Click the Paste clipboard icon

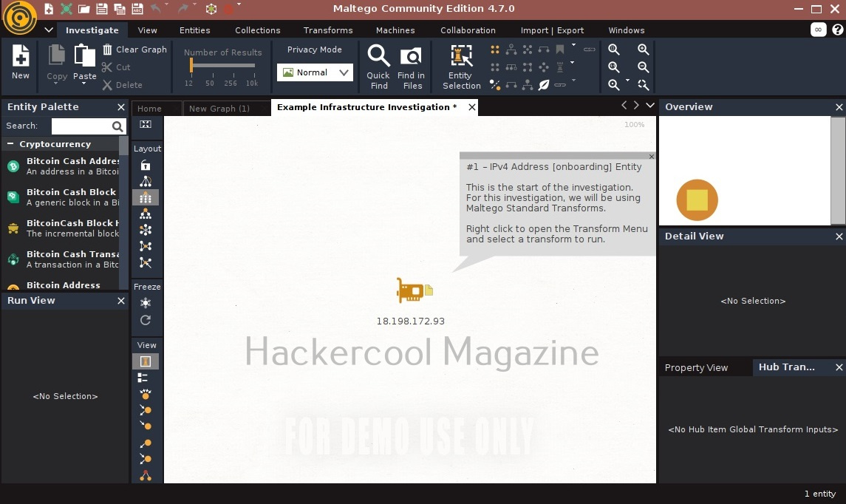tap(85, 56)
